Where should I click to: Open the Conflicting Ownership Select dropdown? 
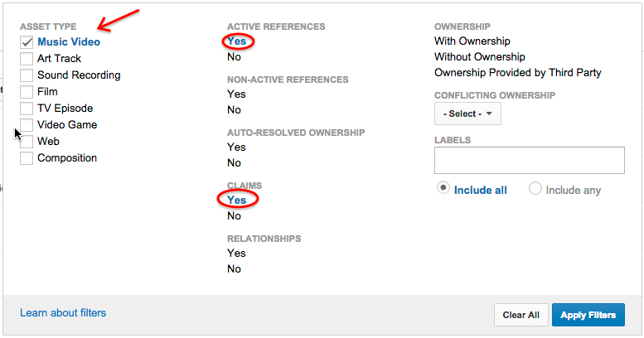click(x=467, y=113)
